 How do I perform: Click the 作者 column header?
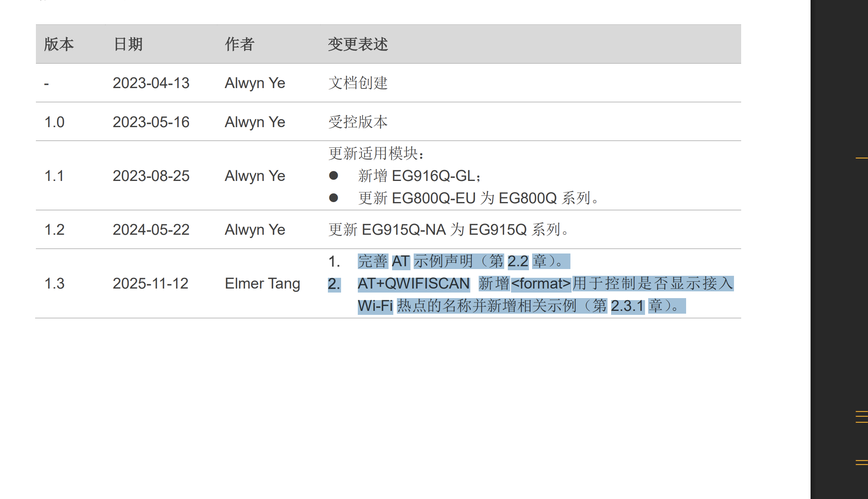239,44
